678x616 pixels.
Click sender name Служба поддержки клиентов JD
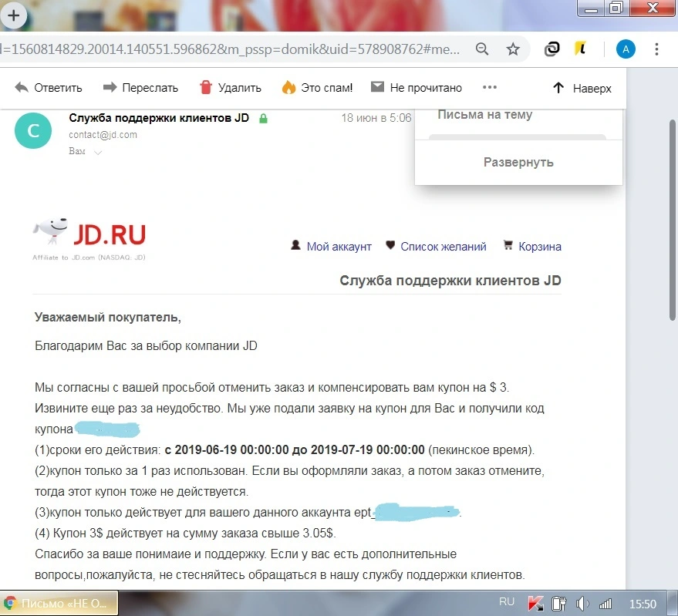tap(159, 118)
